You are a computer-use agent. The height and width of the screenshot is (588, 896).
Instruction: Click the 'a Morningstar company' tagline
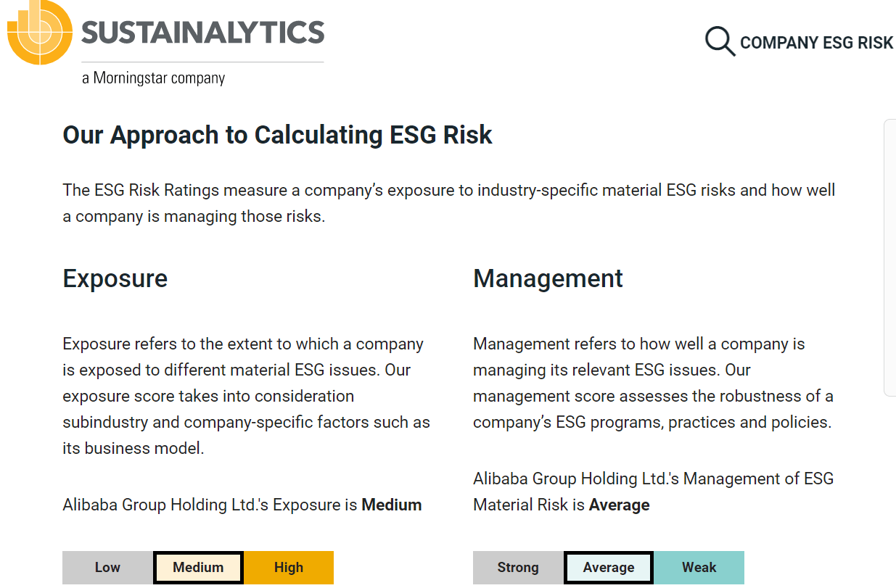click(x=154, y=78)
